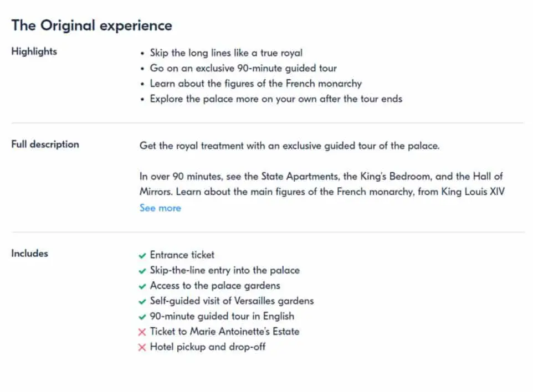Click checkmark icon next to Skip-the-line entry
Screen dimensions: 533x392
(x=142, y=271)
